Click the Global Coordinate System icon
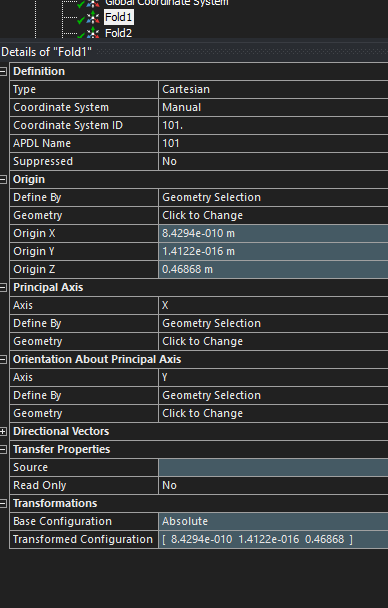The image size is (388, 608). click(x=93, y=3)
